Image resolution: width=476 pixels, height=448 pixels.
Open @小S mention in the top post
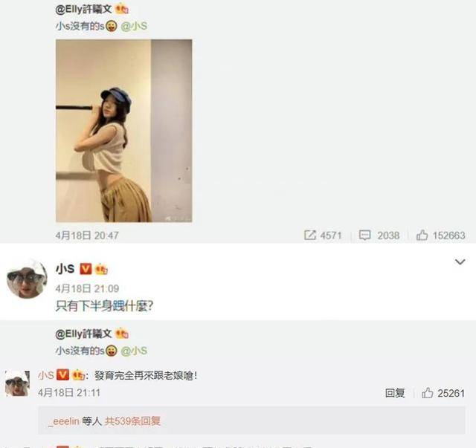coord(134,26)
